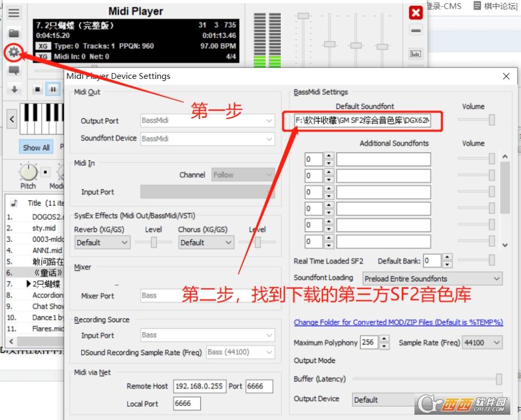Open the Chorus (XG/GS) dropdown

point(206,243)
